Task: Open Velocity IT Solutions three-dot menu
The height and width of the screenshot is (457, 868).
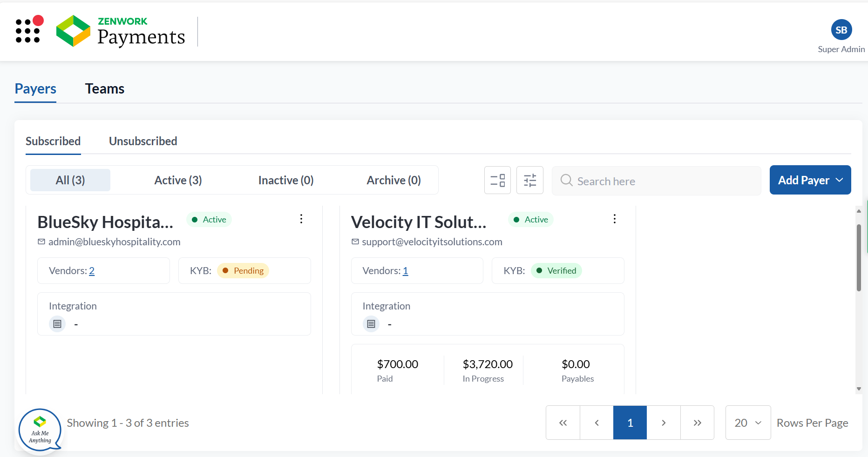Action: [x=615, y=219]
